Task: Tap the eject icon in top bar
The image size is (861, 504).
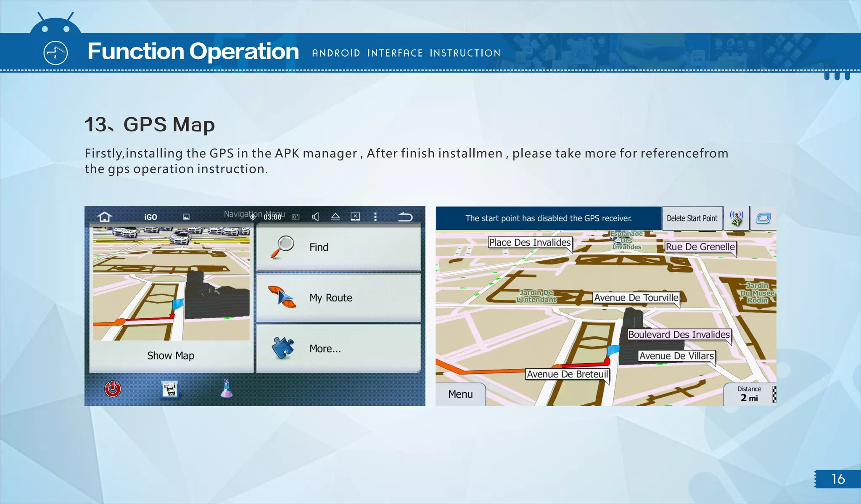Action: coord(335,217)
